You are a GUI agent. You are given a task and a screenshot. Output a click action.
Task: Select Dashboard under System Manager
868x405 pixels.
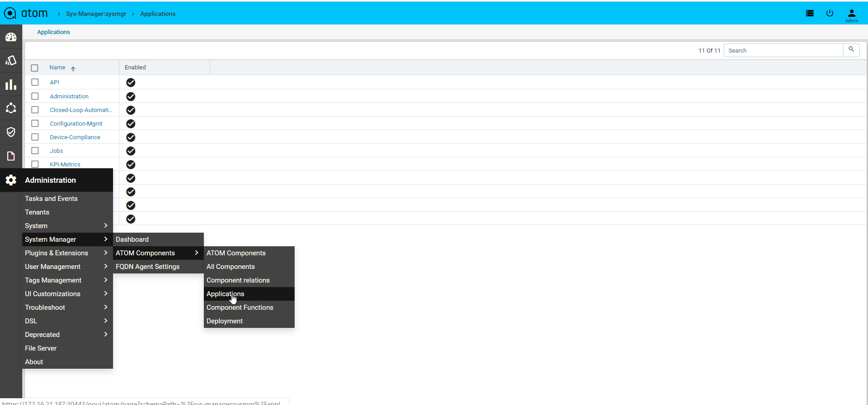pyautogui.click(x=158, y=239)
